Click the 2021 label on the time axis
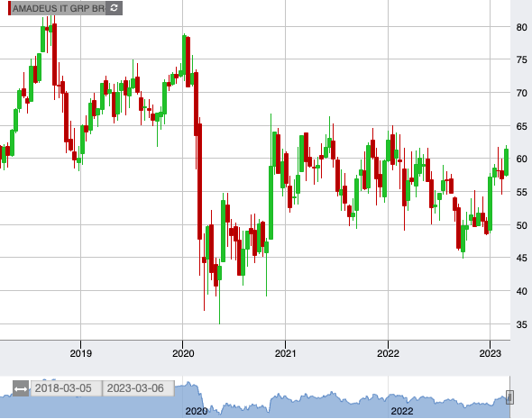 (285, 353)
